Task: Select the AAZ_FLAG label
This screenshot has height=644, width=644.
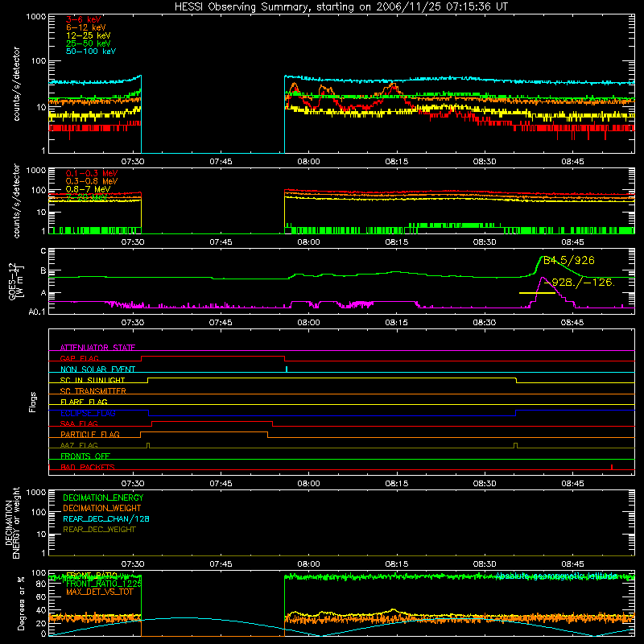Action: [x=79, y=445]
